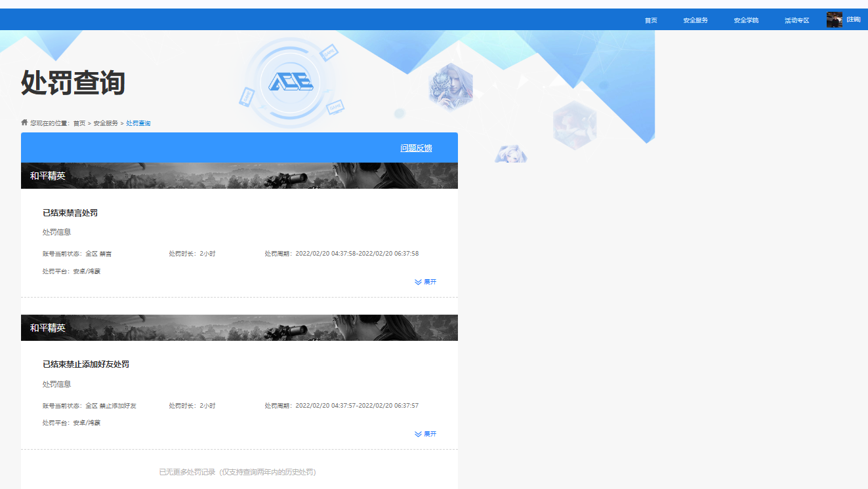Open 首页 in the top navigation bar
The width and height of the screenshot is (868, 489).
651,20
